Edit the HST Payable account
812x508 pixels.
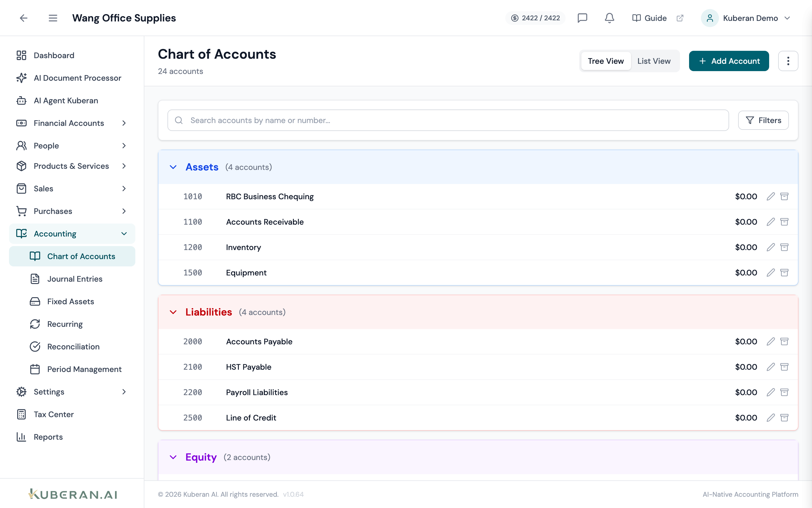pos(771,367)
